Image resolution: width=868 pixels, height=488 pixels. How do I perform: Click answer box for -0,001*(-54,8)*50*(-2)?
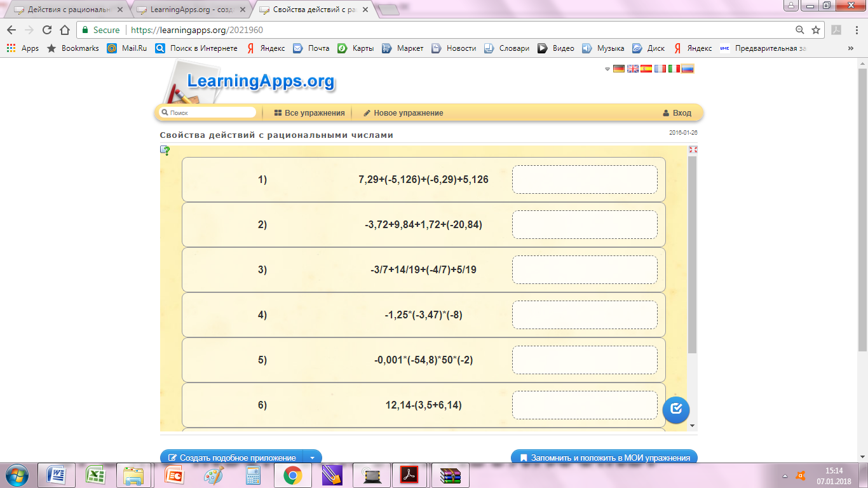point(585,360)
